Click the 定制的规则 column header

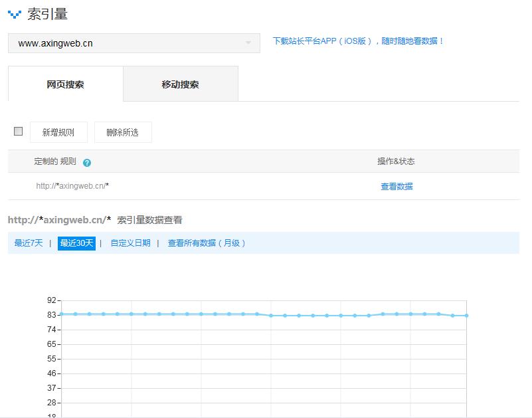tap(46, 161)
